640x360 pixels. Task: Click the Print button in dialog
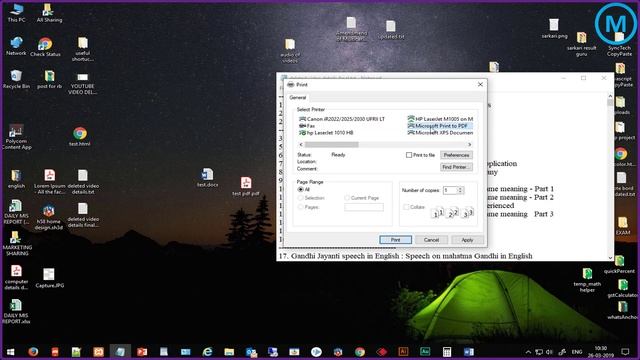click(396, 240)
